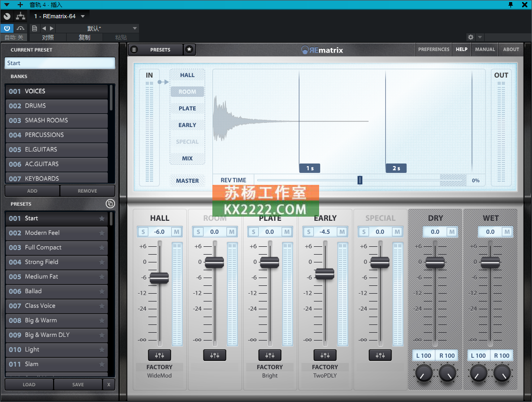Open the ABOUT tab
This screenshot has height=402, width=532.
point(511,49)
